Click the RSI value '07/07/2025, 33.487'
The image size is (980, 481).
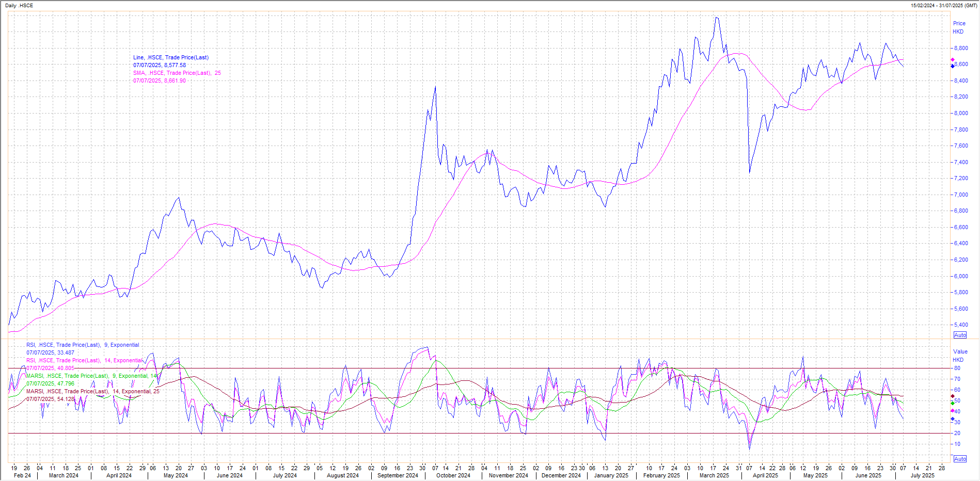pyautogui.click(x=51, y=352)
